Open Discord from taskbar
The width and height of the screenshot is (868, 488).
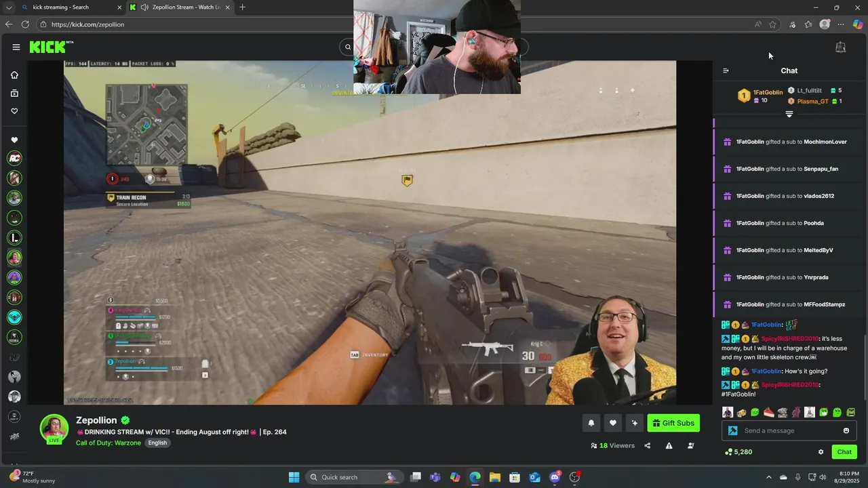point(555,477)
